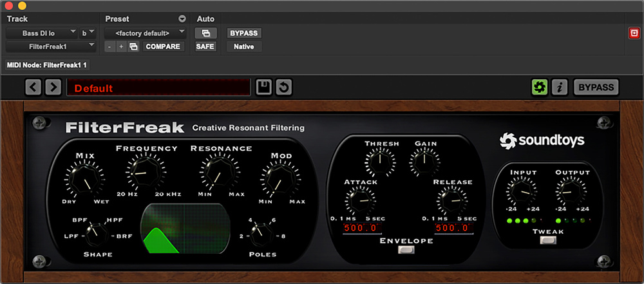This screenshot has height=284, width=644.
Task: Click the red target button at top right
Action: tap(634, 33)
